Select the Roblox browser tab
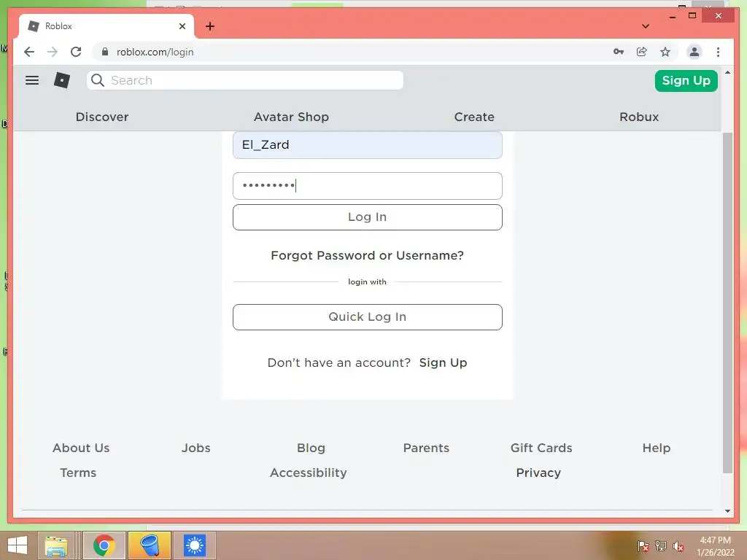The image size is (747, 560). [x=107, y=26]
